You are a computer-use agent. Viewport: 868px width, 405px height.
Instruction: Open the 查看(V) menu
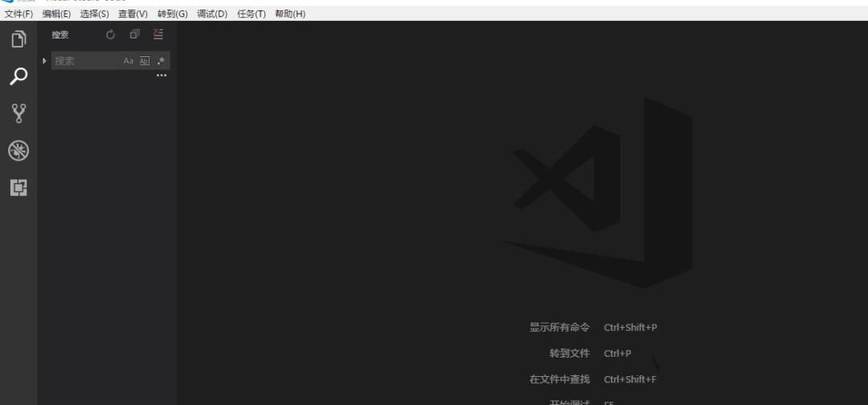133,14
